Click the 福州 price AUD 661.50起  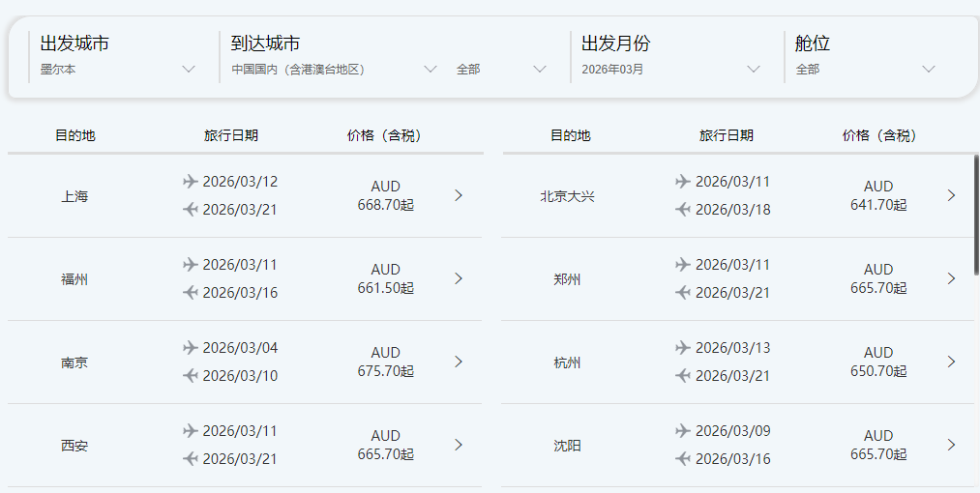click(385, 278)
